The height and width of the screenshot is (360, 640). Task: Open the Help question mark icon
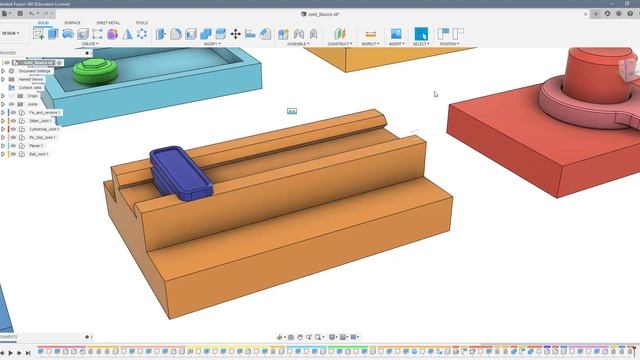[x=630, y=13]
